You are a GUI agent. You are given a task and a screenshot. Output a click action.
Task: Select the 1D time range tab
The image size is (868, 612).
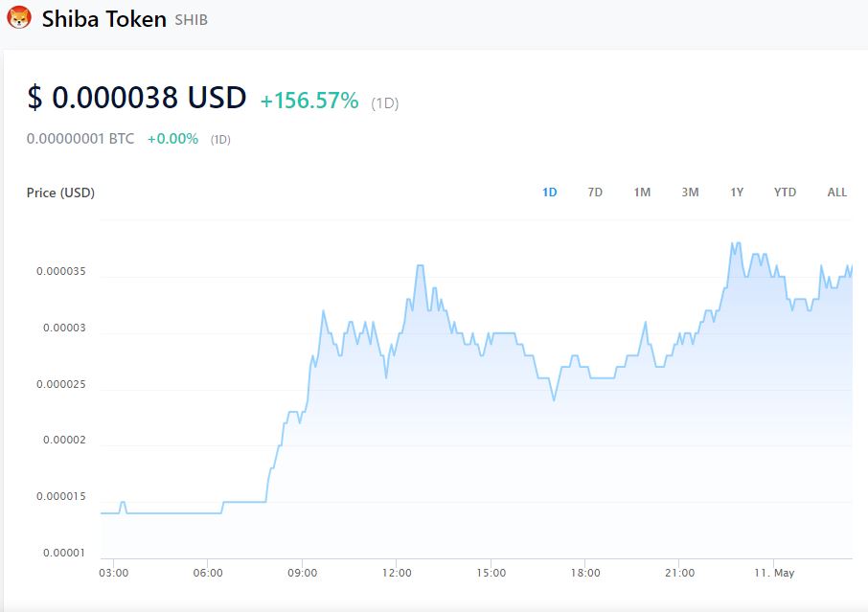(550, 193)
